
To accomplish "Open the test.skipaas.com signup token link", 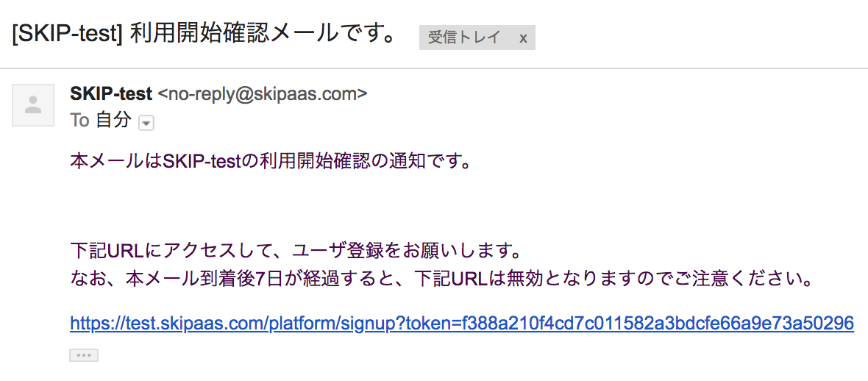I will (462, 323).
